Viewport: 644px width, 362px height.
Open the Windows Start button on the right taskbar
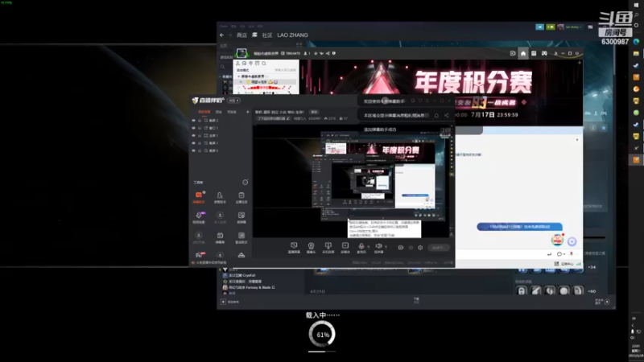click(636, 6)
